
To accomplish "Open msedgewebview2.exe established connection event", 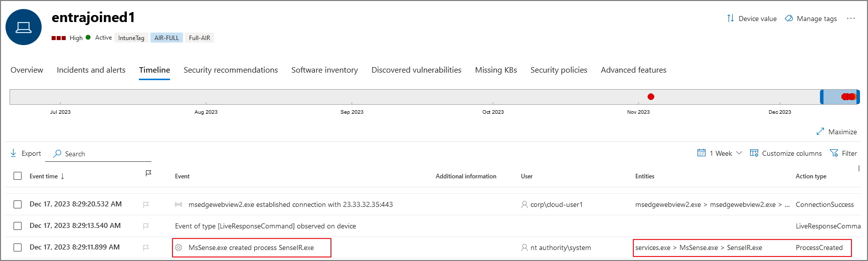I will [291, 204].
